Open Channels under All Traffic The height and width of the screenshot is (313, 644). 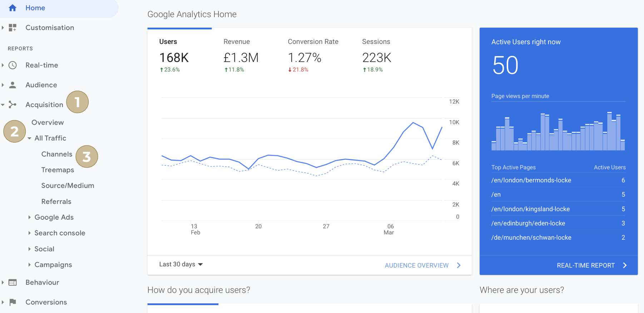click(x=56, y=154)
